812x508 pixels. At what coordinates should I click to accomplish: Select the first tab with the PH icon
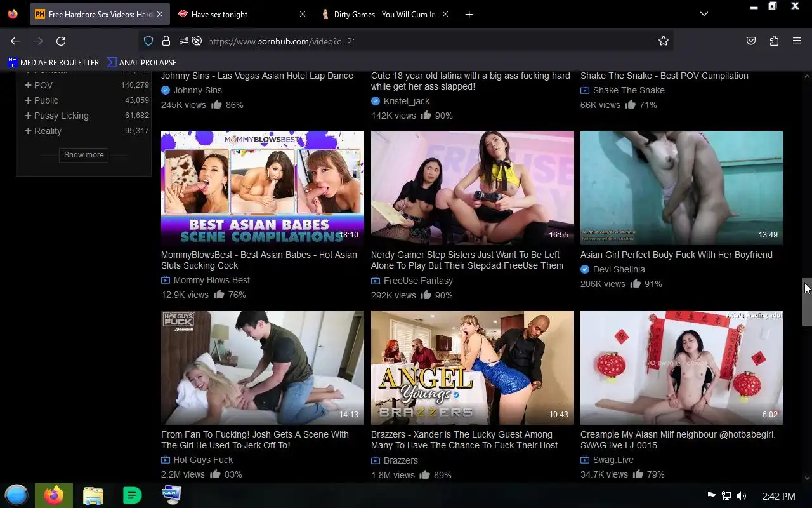(x=98, y=14)
